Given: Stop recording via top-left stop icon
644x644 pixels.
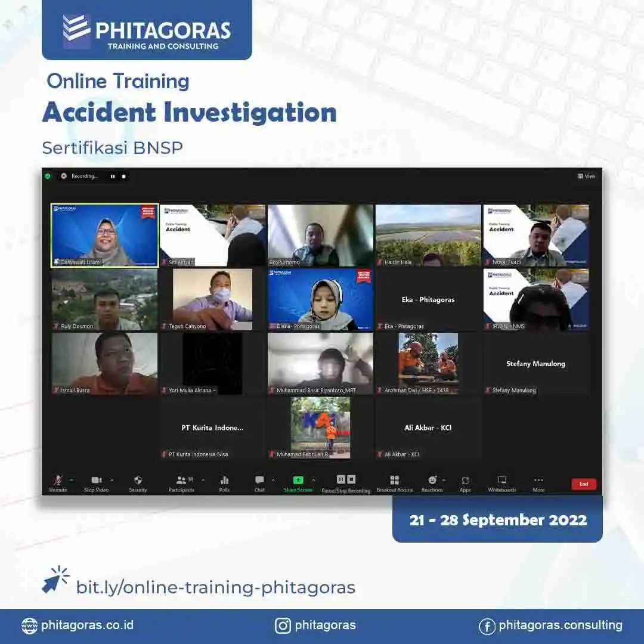Looking at the screenshot, I should pos(123,177).
